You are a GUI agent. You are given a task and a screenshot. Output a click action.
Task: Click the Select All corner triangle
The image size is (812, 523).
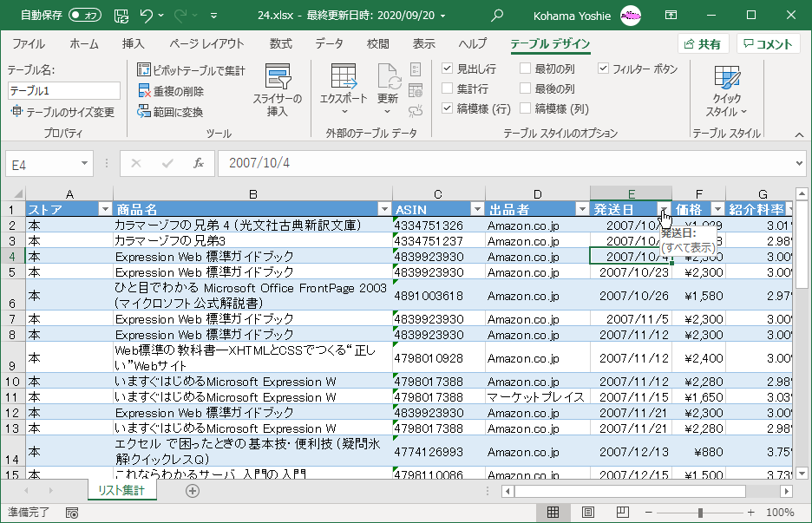(x=18, y=193)
